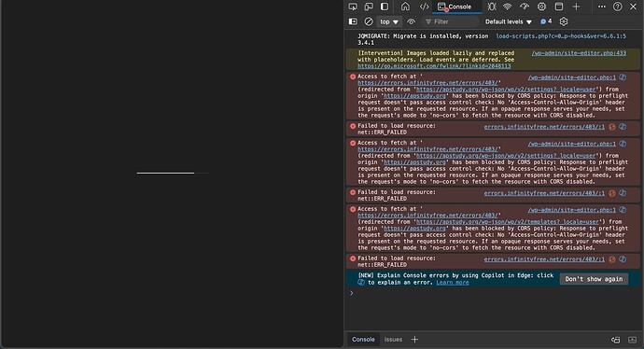Open the load-scripts.php source link
This screenshot has width=644, height=349.
click(x=561, y=36)
